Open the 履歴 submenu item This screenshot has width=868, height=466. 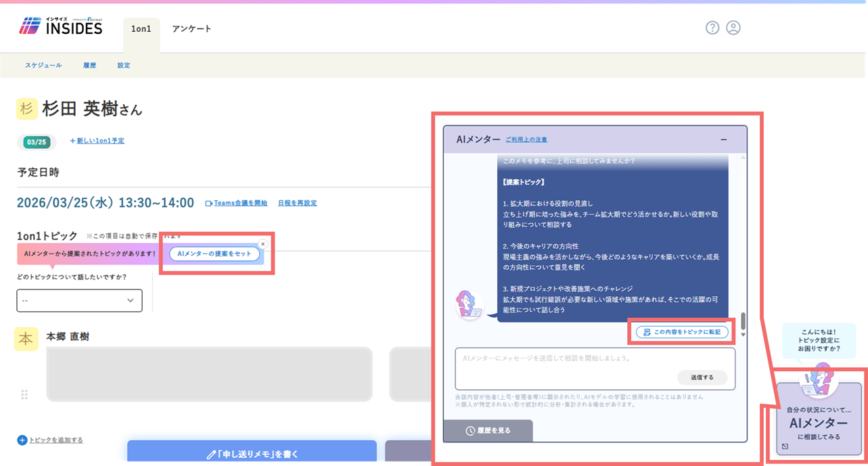(89, 66)
